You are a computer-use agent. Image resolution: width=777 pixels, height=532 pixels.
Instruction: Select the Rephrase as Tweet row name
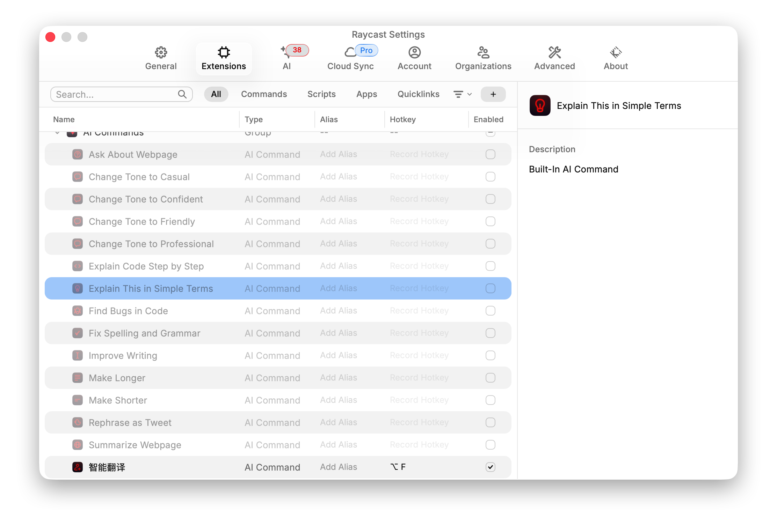pos(130,422)
